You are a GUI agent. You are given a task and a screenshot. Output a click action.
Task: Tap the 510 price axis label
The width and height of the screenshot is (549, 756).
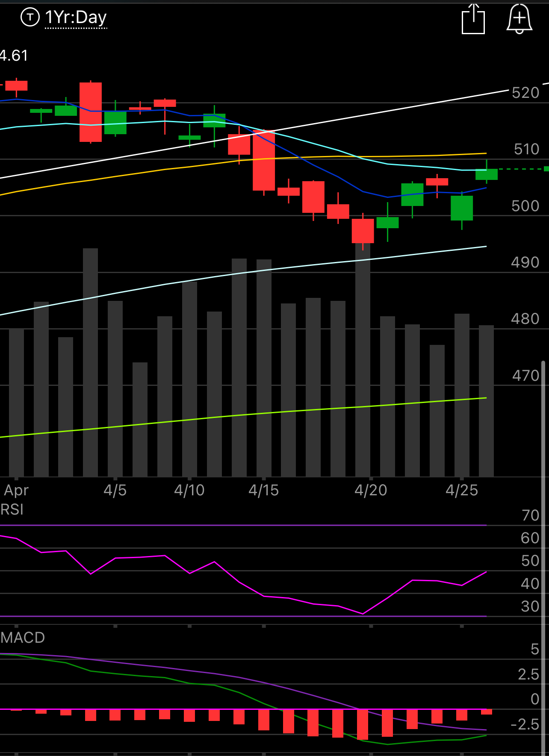pos(526,149)
